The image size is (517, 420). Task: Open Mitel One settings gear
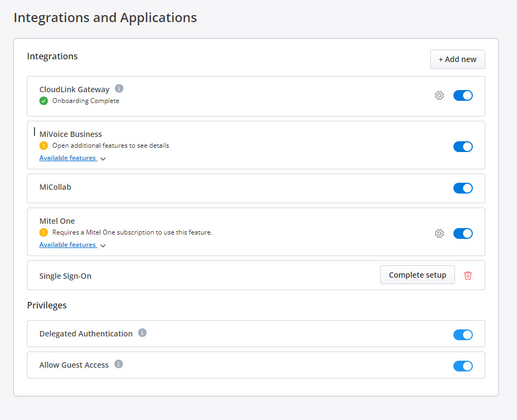tap(439, 233)
